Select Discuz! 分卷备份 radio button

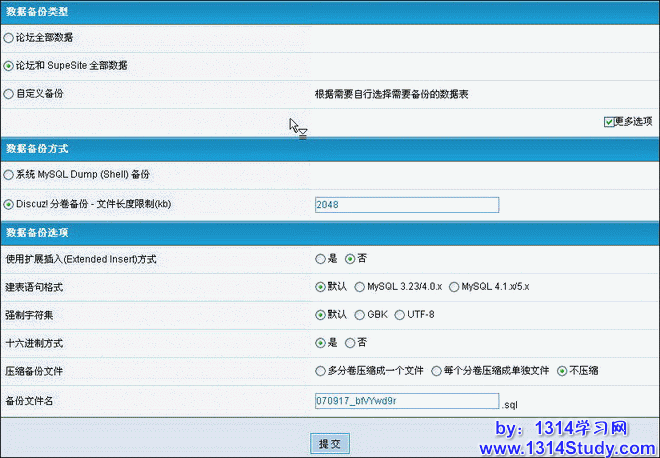coord(9,204)
